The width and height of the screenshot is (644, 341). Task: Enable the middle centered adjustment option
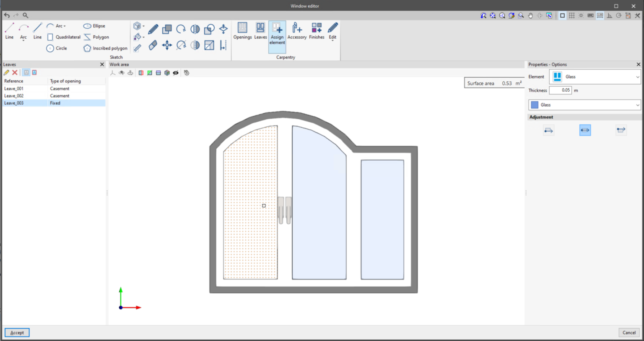pyautogui.click(x=585, y=130)
